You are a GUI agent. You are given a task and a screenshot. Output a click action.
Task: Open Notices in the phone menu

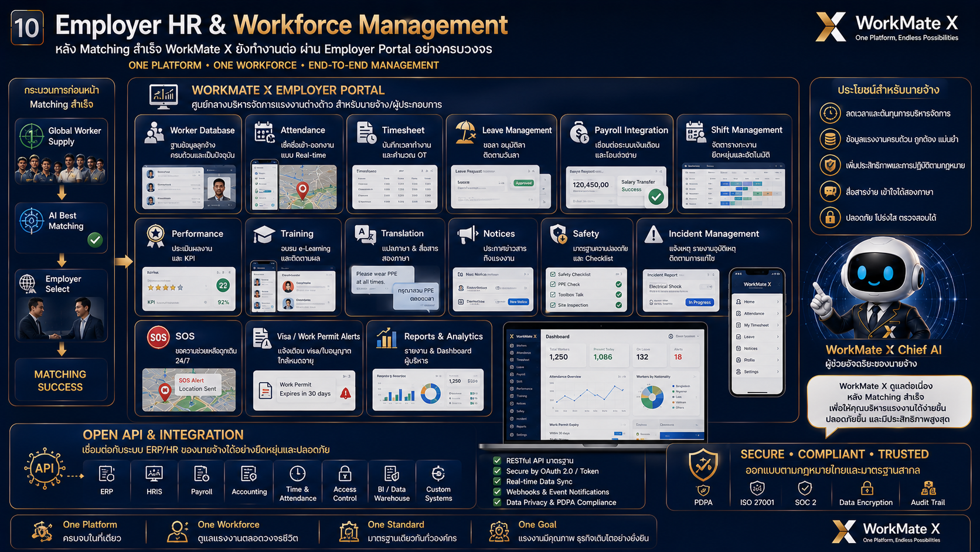pos(757,348)
